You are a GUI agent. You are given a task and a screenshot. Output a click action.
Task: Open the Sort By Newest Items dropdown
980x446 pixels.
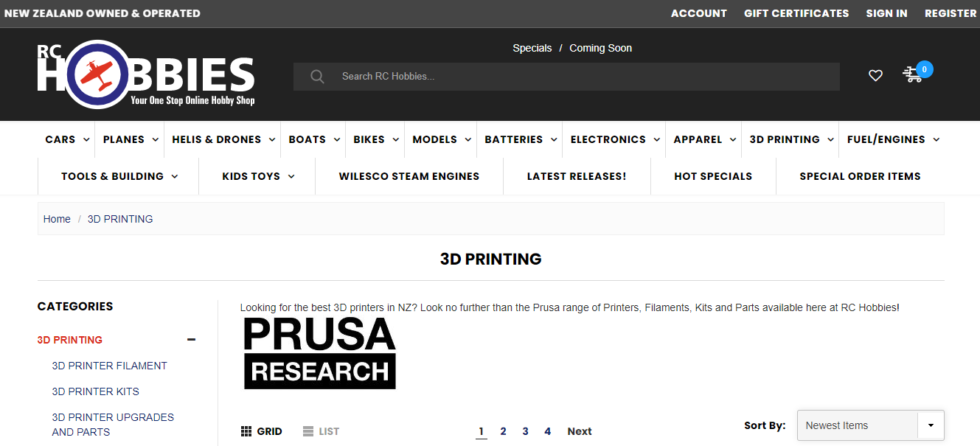click(x=871, y=425)
